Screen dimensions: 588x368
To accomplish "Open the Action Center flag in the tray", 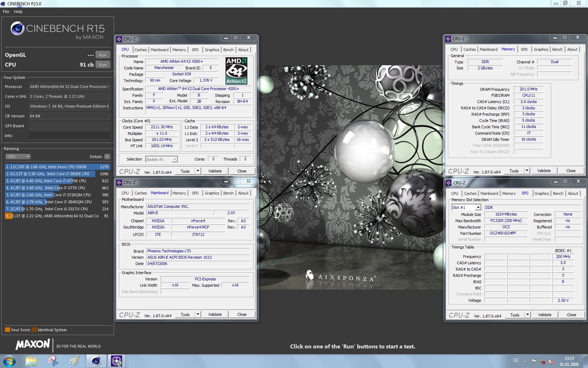I will pos(534,361).
